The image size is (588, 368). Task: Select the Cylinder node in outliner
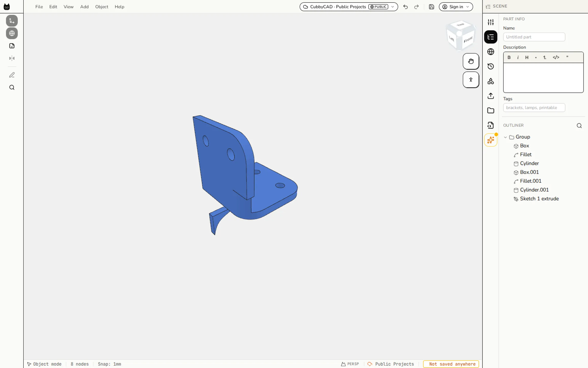point(529,163)
